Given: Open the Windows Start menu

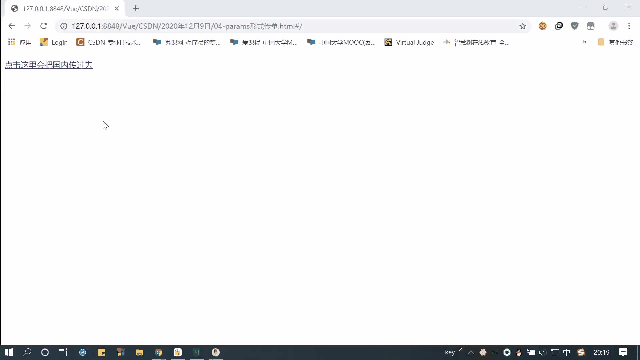Looking at the screenshot, I should (9, 352).
